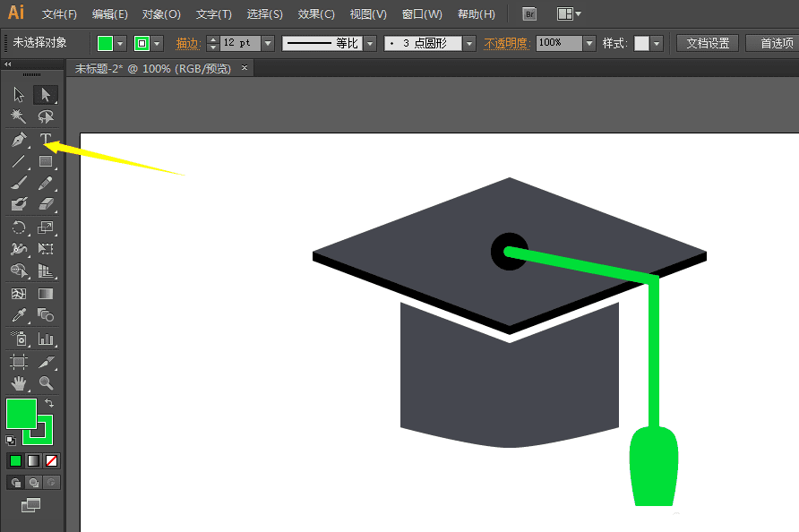The height and width of the screenshot is (532, 799).
Task: Click the 12 pt stroke weight field
Action: pos(239,43)
